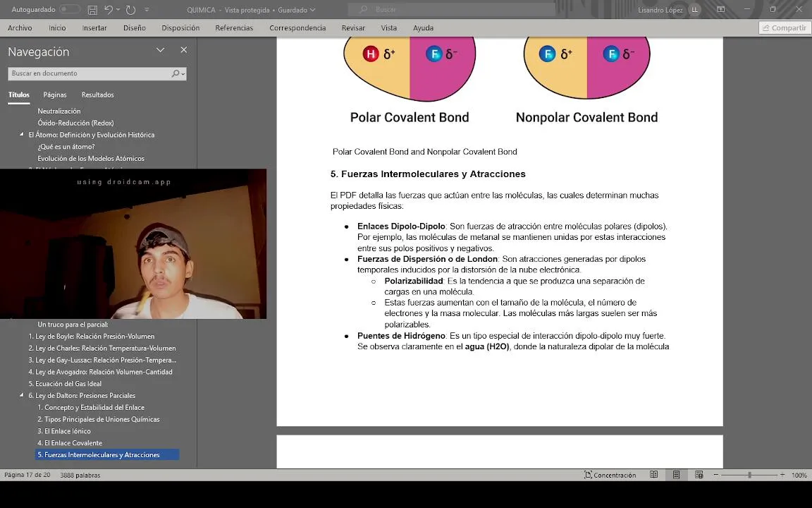Image resolution: width=812 pixels, height=508 pixels.
Task: Open Customize Quick Access Toolbar dropdown
Action: click(x=147, y=10)
